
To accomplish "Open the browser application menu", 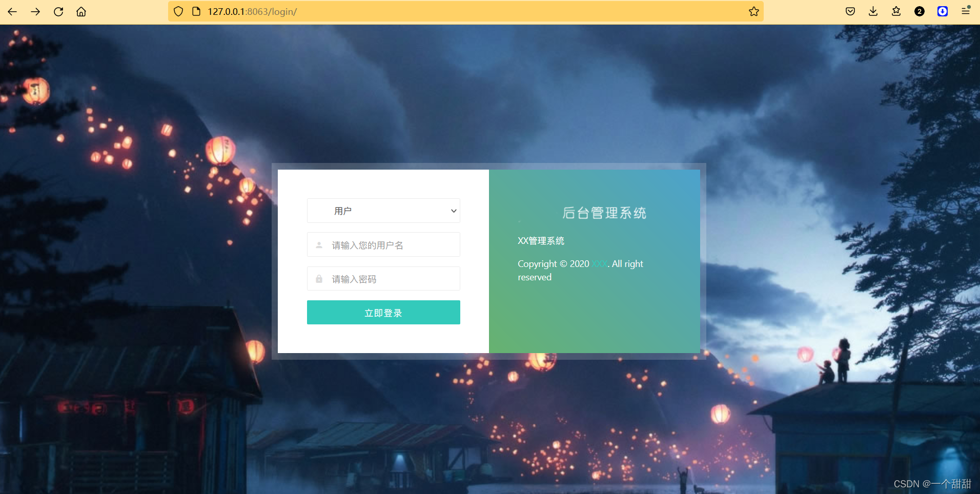I will pyautogui.click(x=966, y=11).
